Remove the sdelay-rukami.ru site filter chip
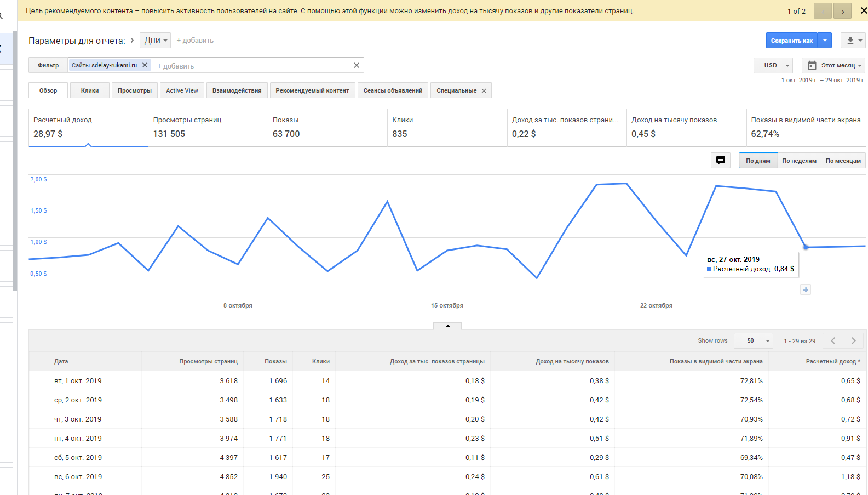Screen dimensions: 868x495 pyautogui.click(x=145, y=65)
